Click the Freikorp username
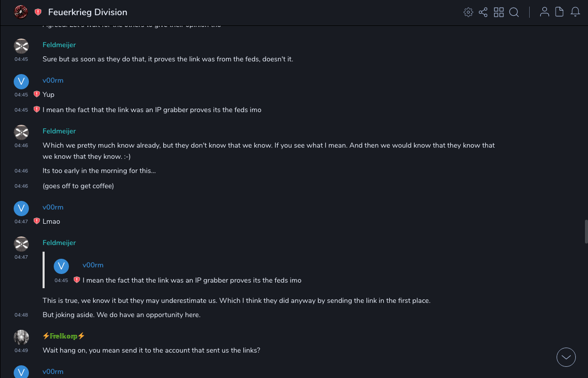 63,336
